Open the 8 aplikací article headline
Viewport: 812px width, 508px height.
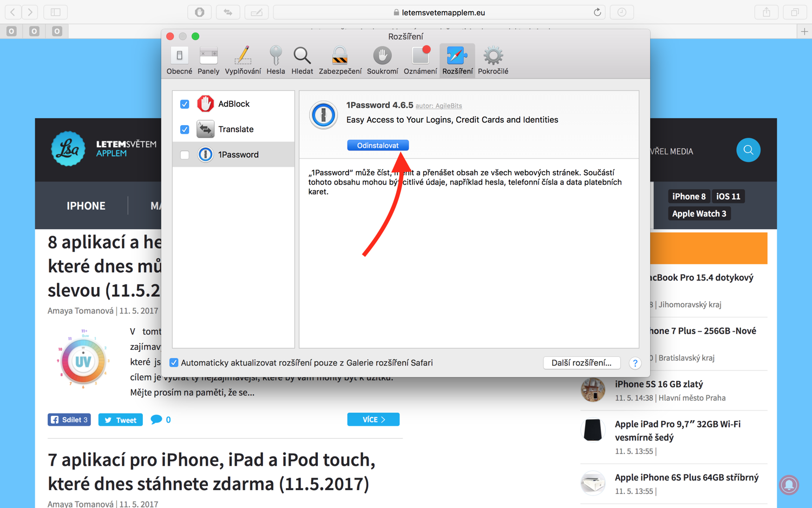pyautogui.click(x=104, y=266)
